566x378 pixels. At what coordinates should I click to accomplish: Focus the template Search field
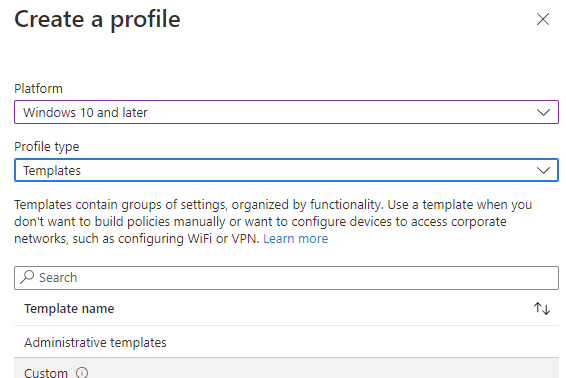pyautogui.click(x=286, y=278)
